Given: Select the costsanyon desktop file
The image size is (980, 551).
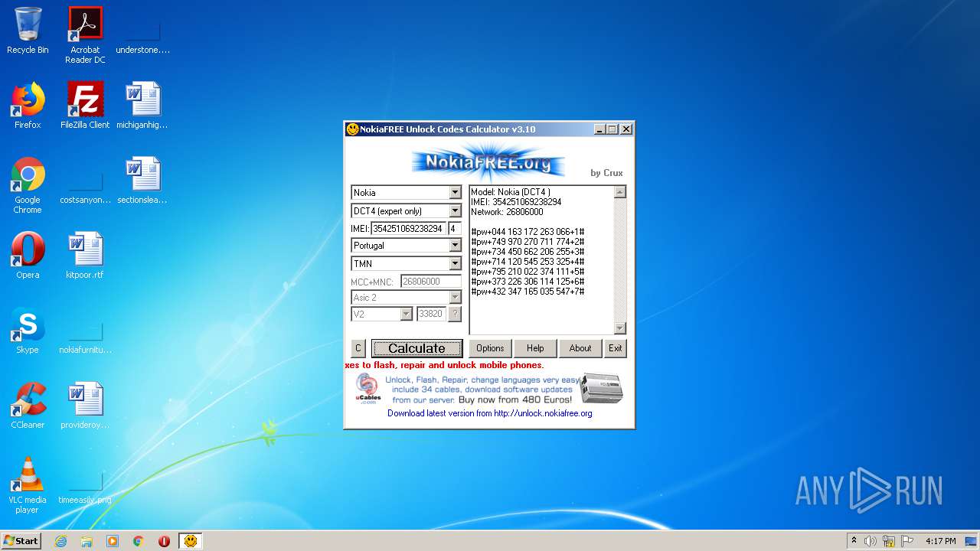Looking at the screenshot, I should point(85,185).
